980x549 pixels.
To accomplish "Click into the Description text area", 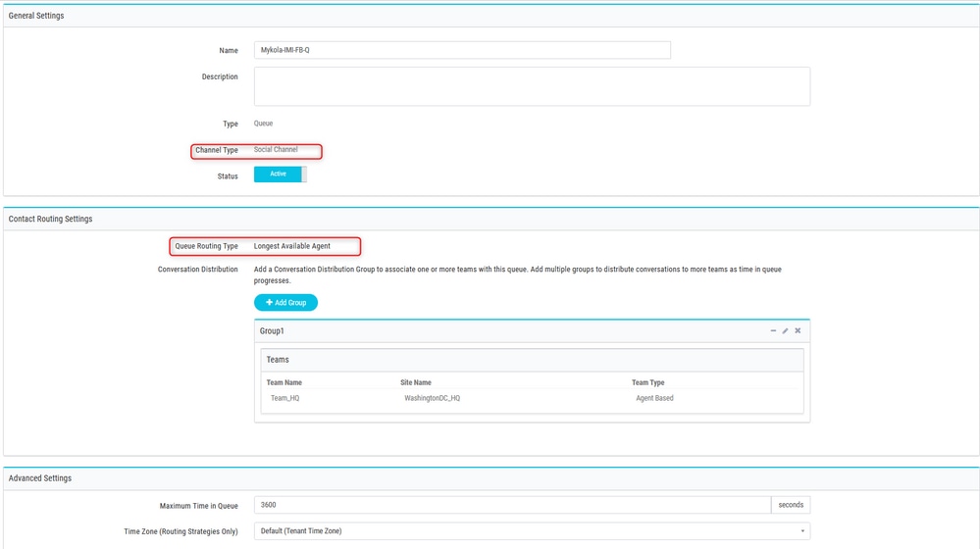I will coord(532,86).
